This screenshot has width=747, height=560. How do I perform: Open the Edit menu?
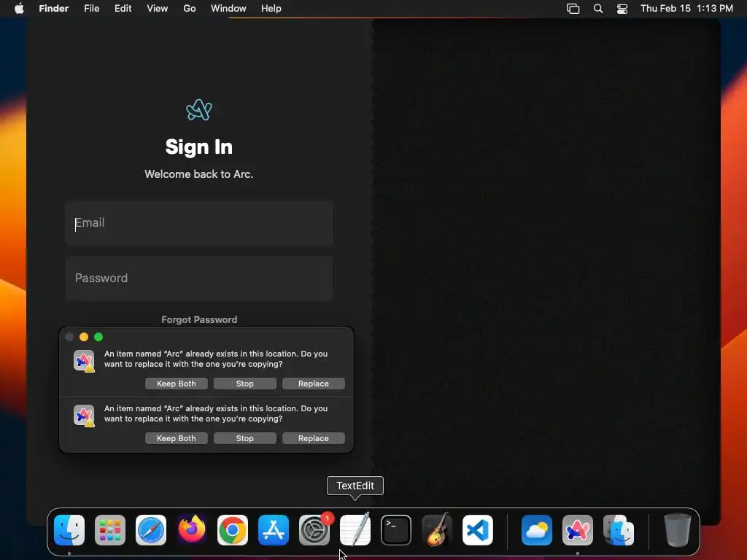point(123,9)
